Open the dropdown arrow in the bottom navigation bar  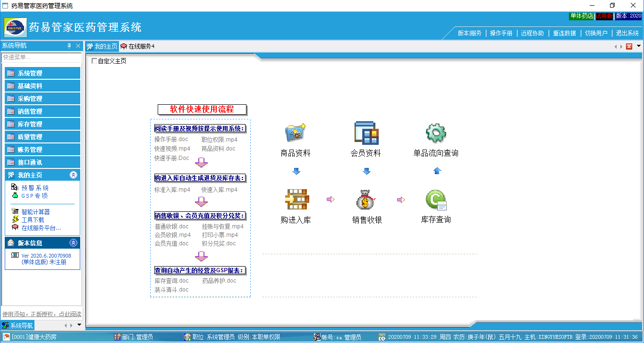tap(79, 325)
